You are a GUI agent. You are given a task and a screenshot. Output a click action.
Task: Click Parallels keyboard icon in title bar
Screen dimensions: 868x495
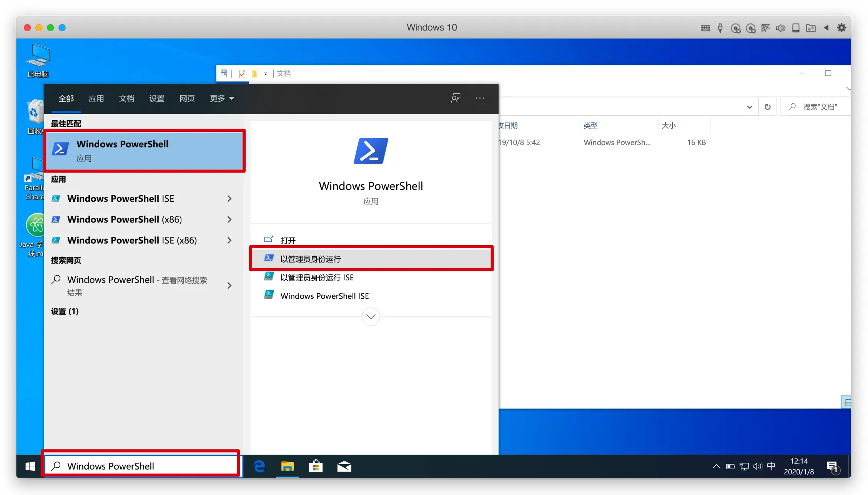(x=705, y=28)
